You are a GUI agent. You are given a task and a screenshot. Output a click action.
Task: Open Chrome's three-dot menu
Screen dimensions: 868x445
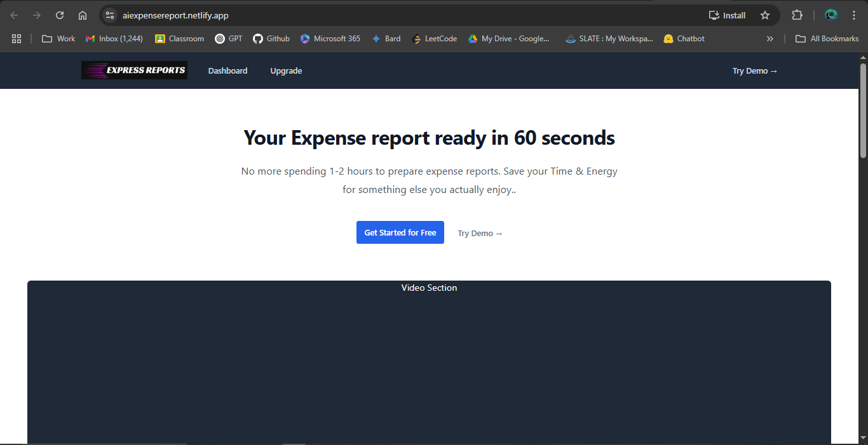[x=854, y=15]
